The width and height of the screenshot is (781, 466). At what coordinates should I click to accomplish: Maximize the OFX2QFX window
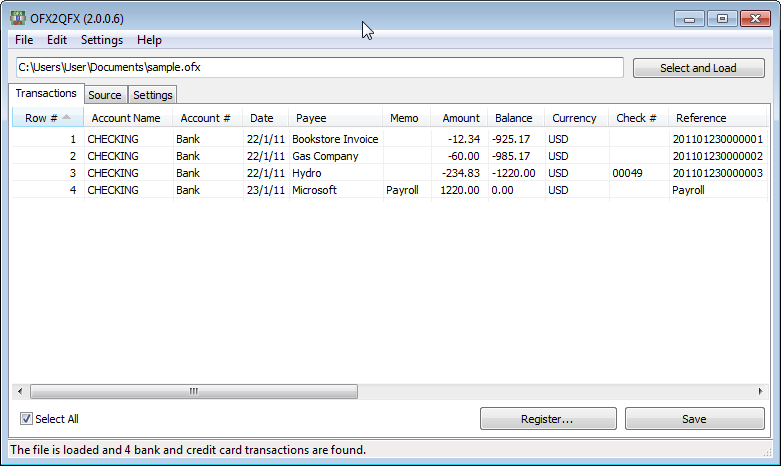722,19
